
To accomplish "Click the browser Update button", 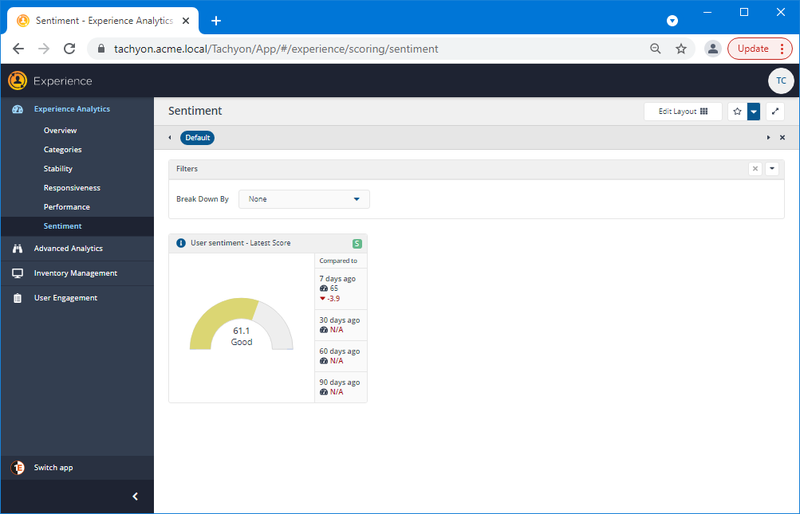I will [760, 48].
